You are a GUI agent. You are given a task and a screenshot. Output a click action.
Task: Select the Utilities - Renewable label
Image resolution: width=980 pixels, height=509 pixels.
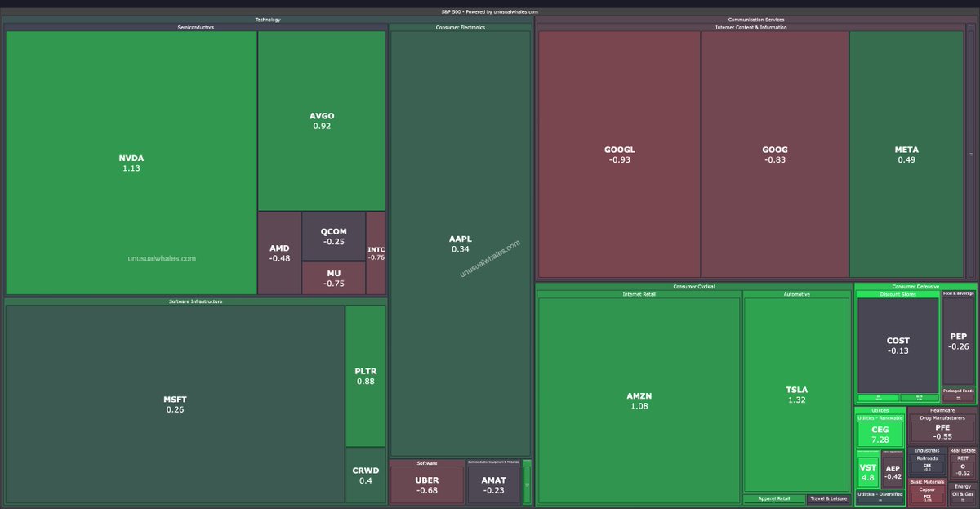click(x=880, y=417)
